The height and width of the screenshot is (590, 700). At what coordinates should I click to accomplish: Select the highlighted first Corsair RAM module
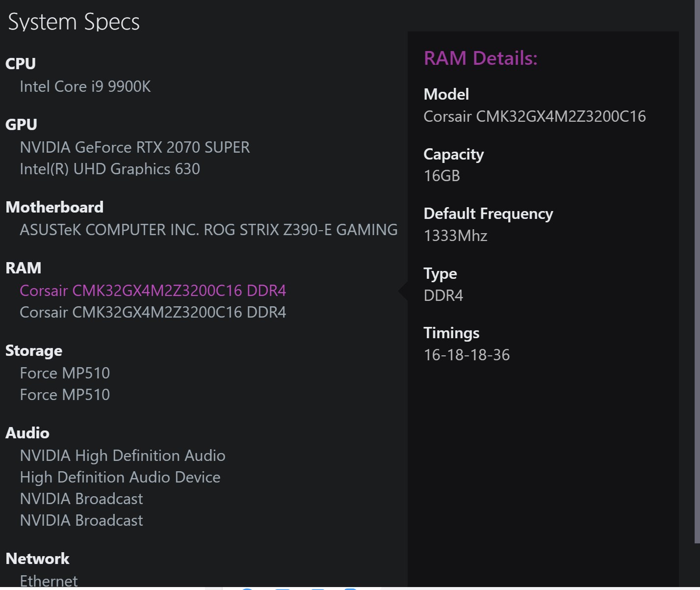153,291
